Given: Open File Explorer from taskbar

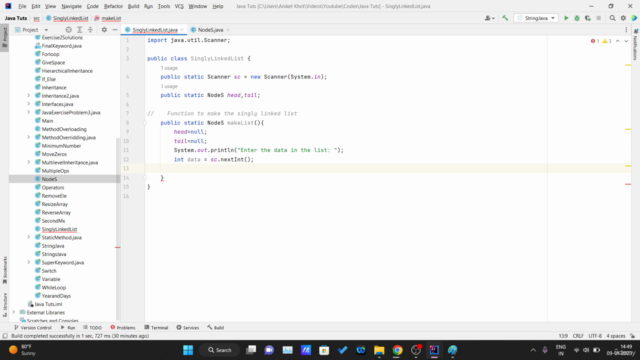Looking at the screenshot, I should point(379,350).
